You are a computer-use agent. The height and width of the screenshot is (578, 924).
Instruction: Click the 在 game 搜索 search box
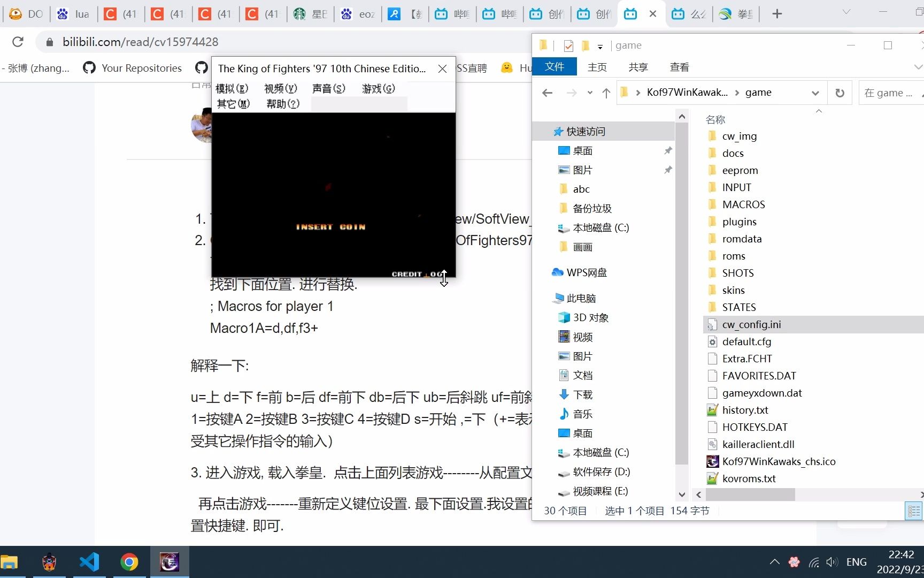click(890, 93)
